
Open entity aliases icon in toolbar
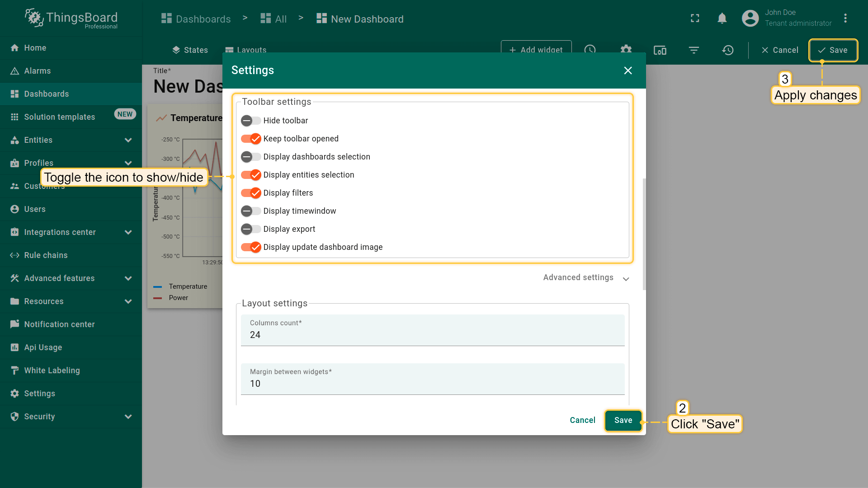pos(660,50)
